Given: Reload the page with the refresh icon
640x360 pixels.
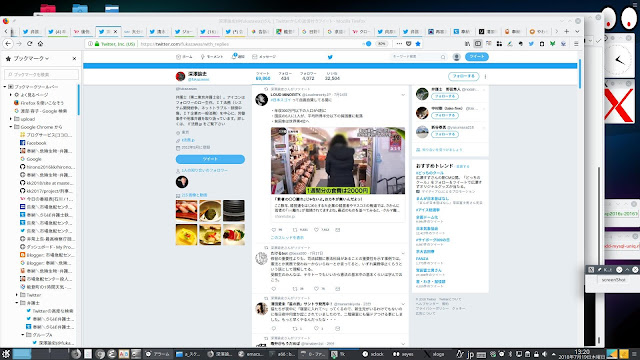Looking at the screenshot, I should click(29, 44).
